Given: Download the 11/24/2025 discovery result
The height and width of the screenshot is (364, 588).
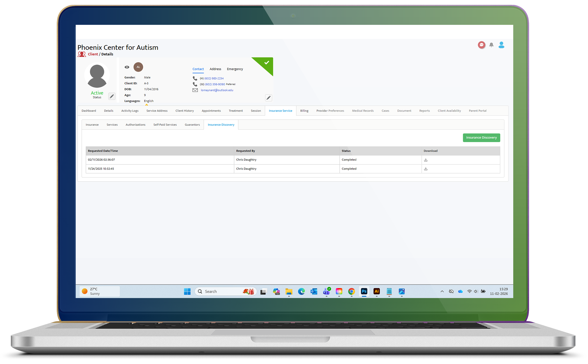Looking at the screenshot, I should pos(426,169).
